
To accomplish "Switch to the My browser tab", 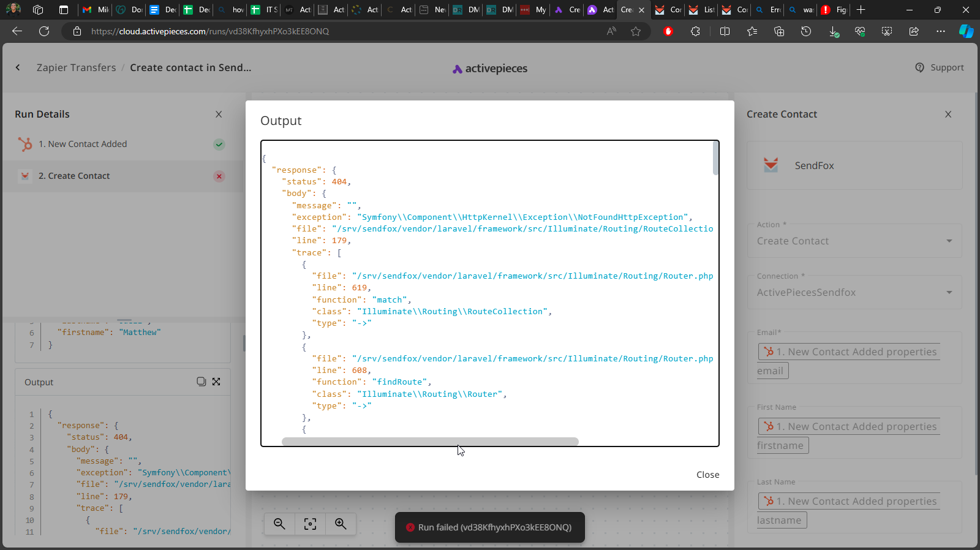I will (533, 10).
